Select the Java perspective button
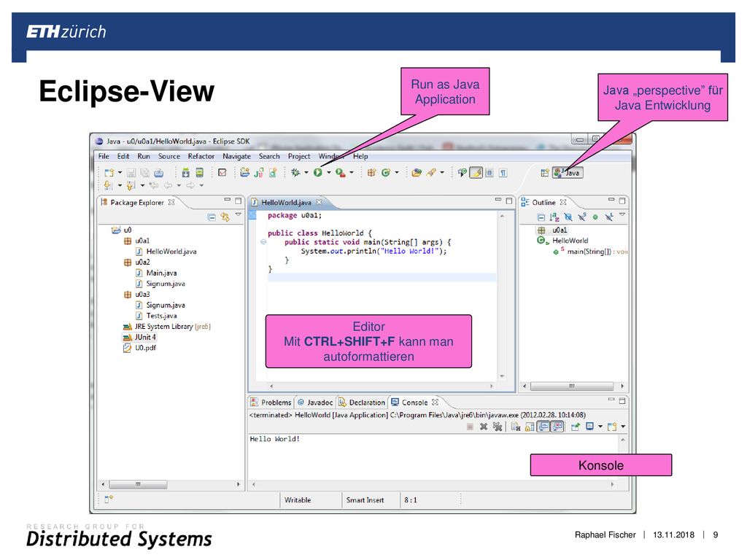 coord(568,172)
